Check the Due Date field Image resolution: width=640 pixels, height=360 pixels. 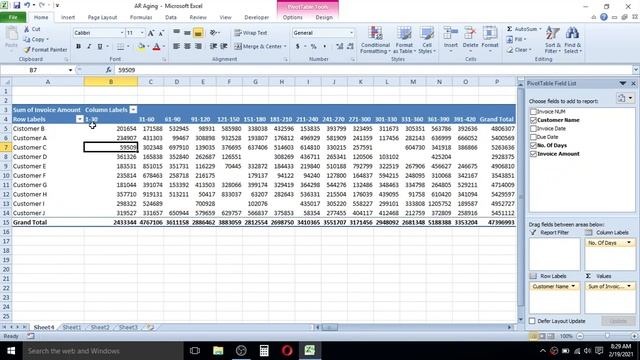coord(533,137)
